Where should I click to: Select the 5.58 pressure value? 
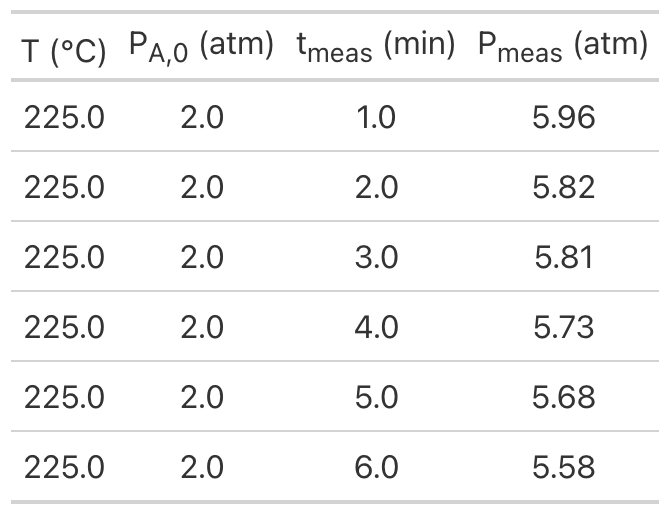coord(563,467)
